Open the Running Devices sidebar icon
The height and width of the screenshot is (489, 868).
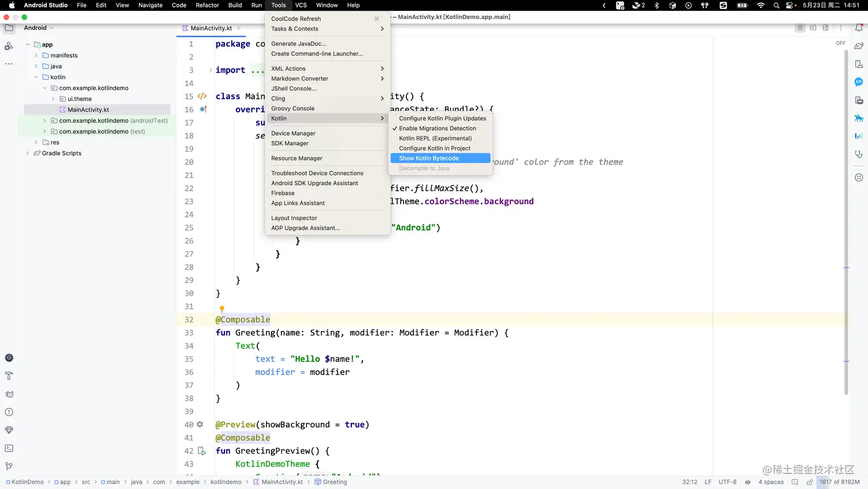point(859,101)
